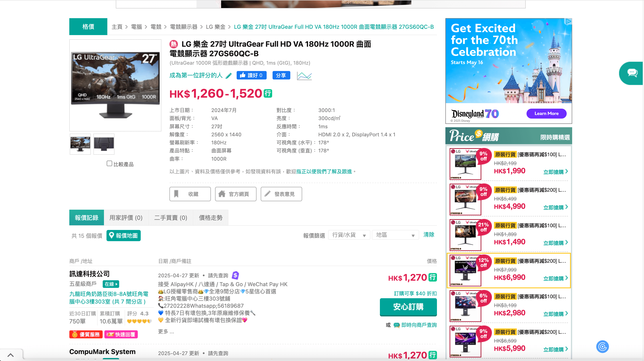Open the floating chat bubble on right edge
This screenshot has width=644, height=361.
click(632, 73)
